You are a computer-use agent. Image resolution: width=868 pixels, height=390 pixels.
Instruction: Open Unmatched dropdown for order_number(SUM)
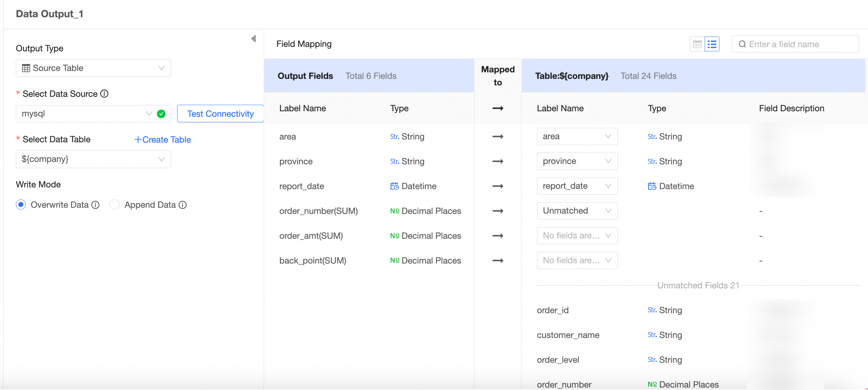[577, 211]
